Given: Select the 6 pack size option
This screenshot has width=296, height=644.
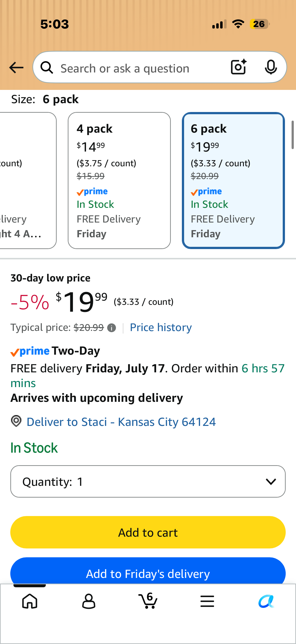Looking at the screenshot, I should 233,181.
